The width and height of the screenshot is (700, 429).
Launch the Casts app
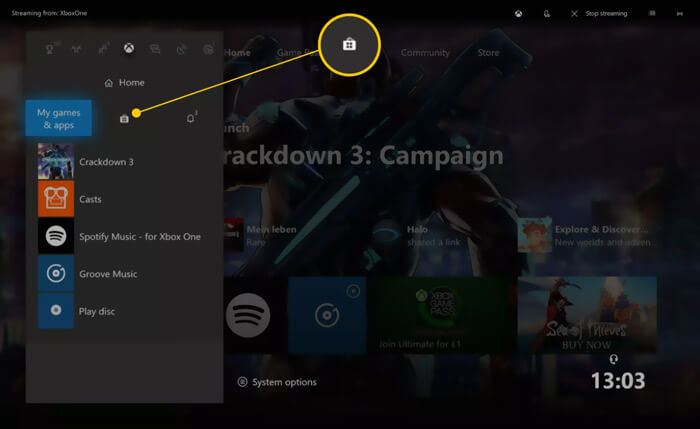click(125, 199)
